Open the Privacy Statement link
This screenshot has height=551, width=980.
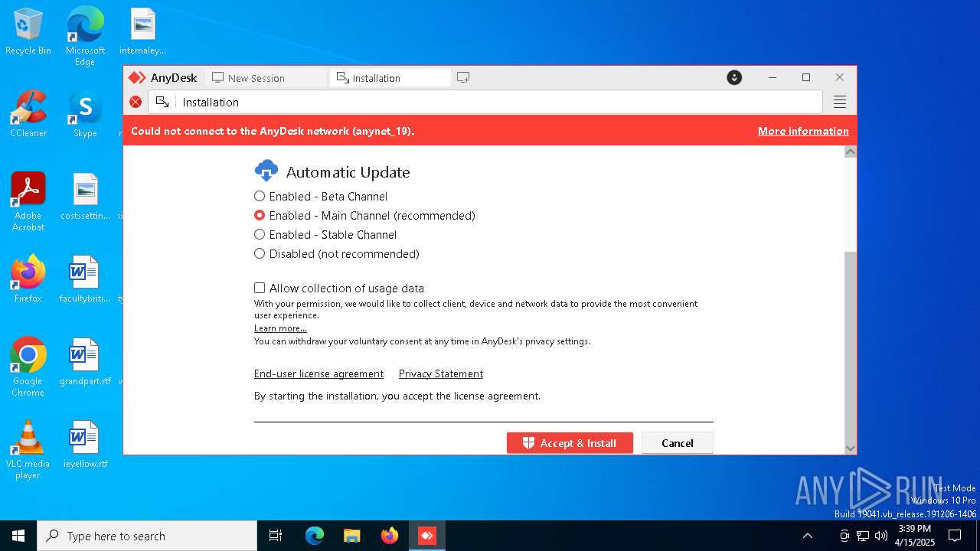441,373
